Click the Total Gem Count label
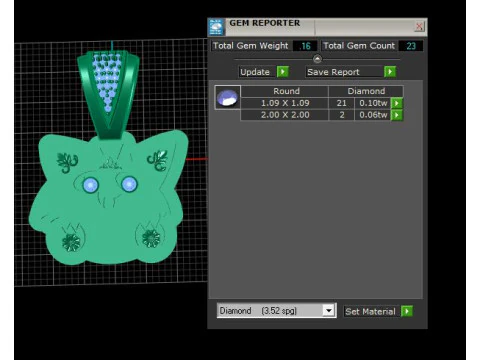This screenshot has height=360, width=480. coord(359,46)
